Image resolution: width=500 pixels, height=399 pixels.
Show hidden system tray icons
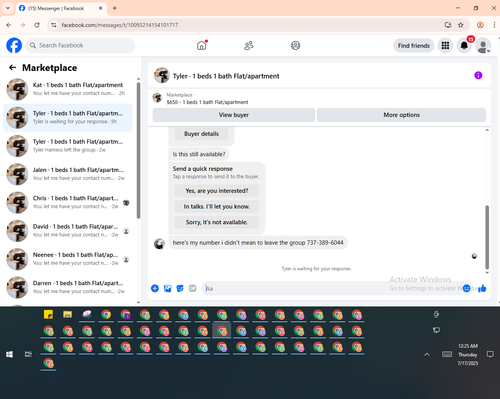point(427,354)
